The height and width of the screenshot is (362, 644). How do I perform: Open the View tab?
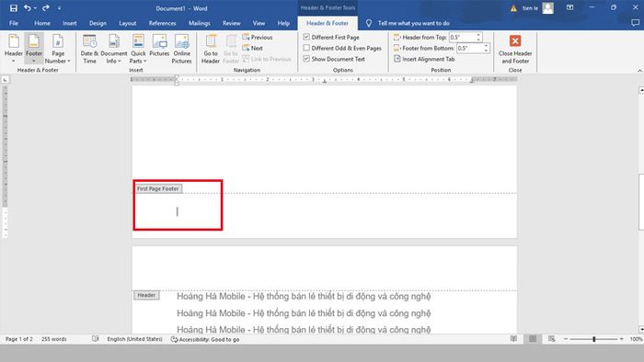click(259, 23)
